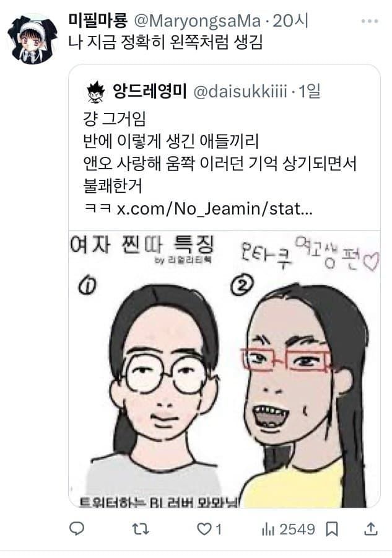The image size is (392, 558).
Task: View tweet analytics bar chart icon
Action: pos(268,529)
